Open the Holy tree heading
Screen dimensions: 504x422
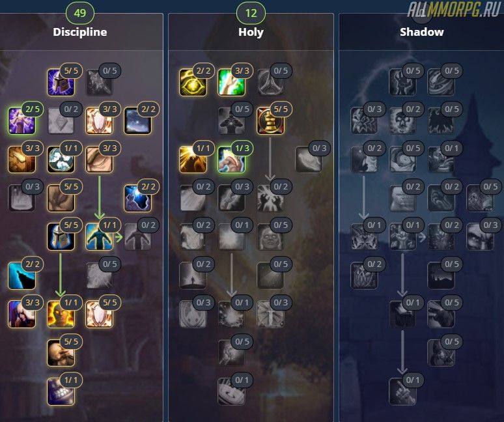(251, 32)
